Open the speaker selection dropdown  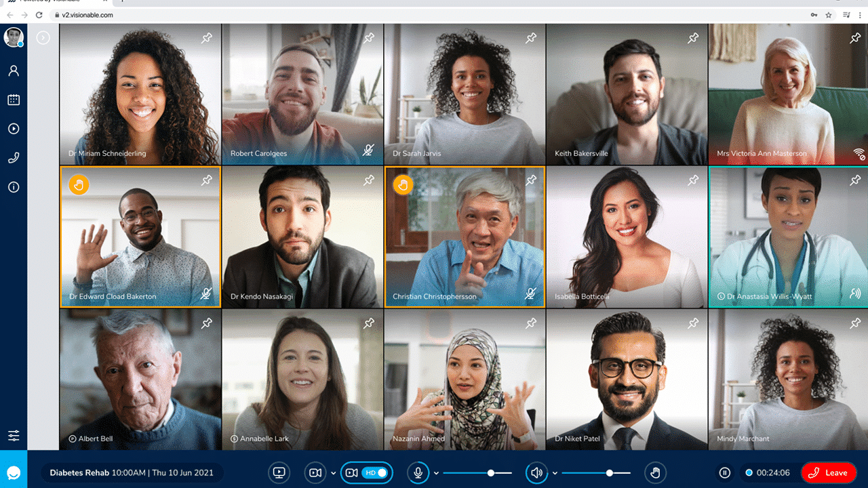(555, 472)
